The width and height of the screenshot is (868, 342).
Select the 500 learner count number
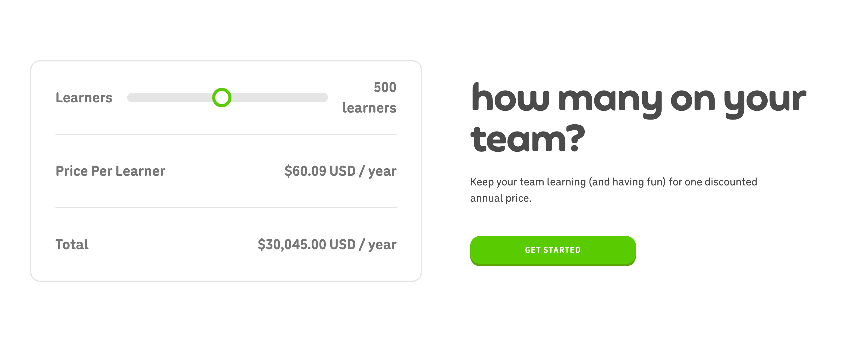[385, 88]
